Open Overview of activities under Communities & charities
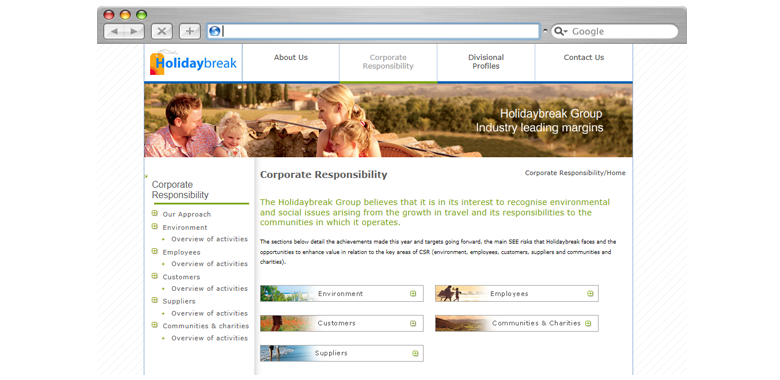This screenshot has height=380, width=780. point(209,338)
